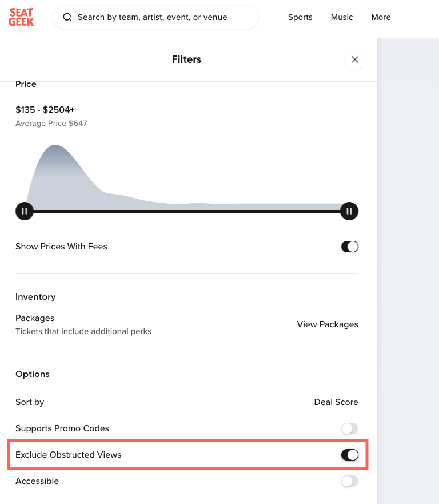Click the SeatGeek logo
This screenshot has width=439, height=504.
(22, 17)
